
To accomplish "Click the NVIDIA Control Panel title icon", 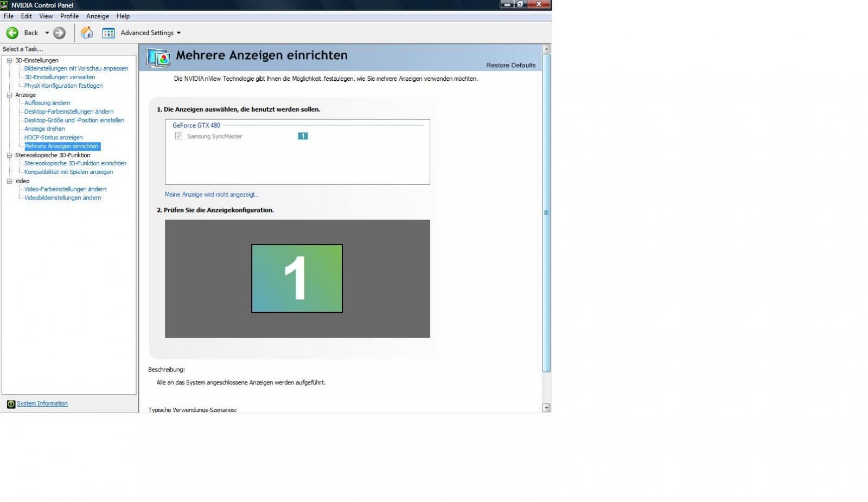I will [x=4, y=5].
